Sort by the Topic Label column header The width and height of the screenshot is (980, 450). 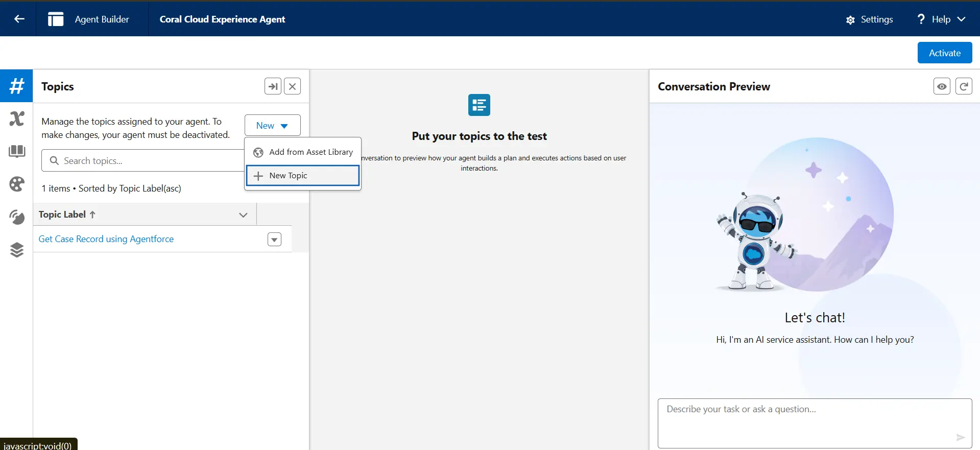coord(67,215)
